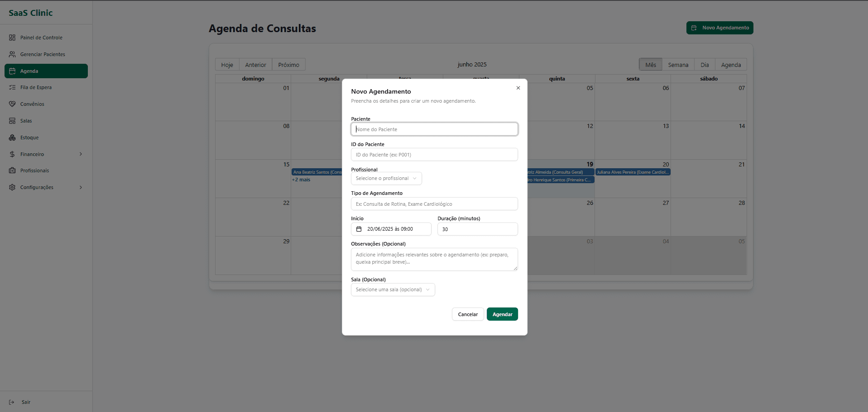
Task: Switch to the Semana calendar view
Action: pyautogui.click(x=678, y=64)
